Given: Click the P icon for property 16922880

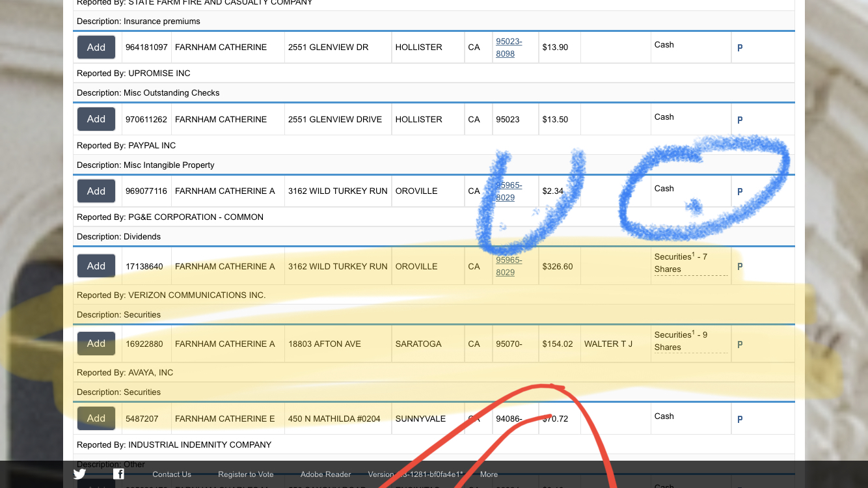Looking at the screenshot, I should coord(740,344).
